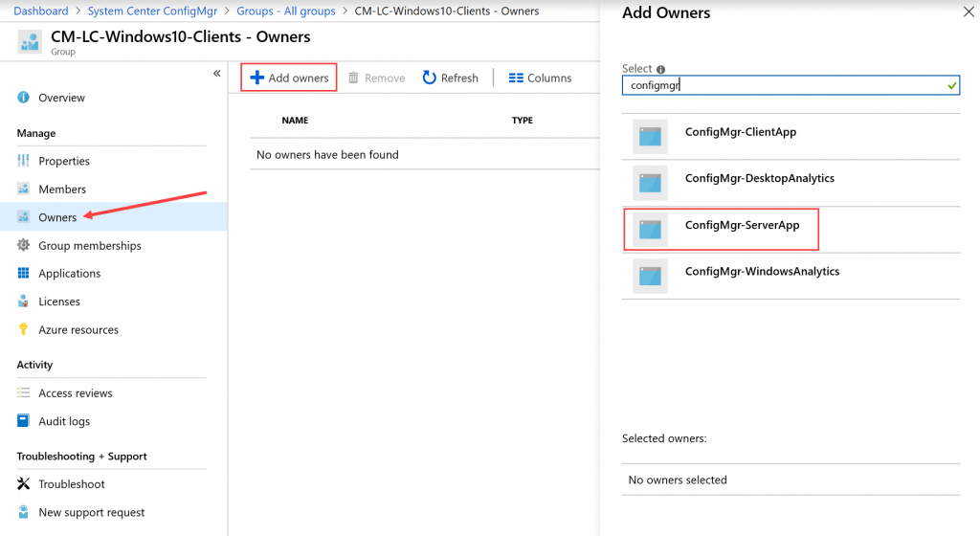Click the group icon beside the page title
980x536 pixels.
tap(30, 42)
